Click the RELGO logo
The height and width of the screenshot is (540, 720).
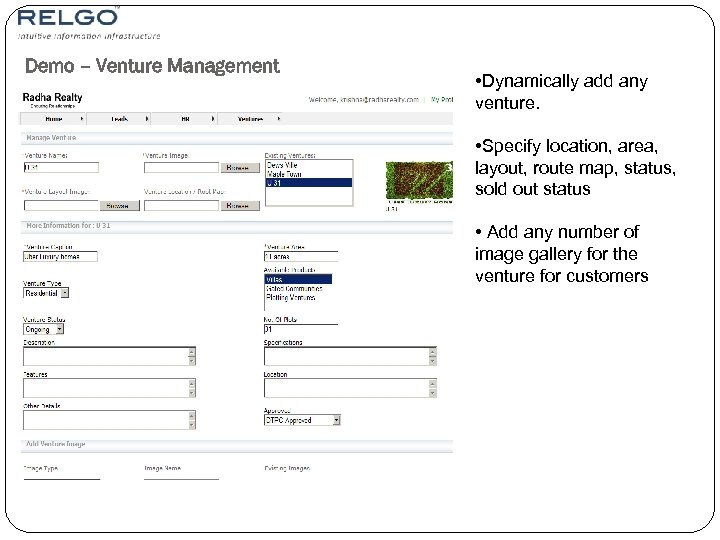[x=68, y=17]
